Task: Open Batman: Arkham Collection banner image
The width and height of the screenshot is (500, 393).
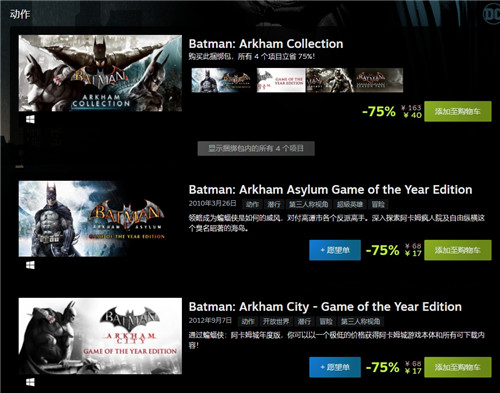Action: [x=100, y=73]
